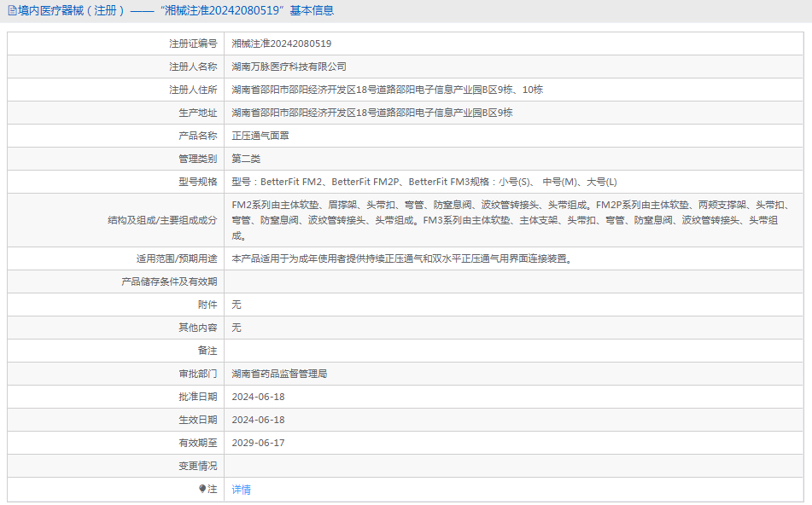812x505 pixels.
Task: Click the 有效期至 label
Action: (x=198, y=443)
